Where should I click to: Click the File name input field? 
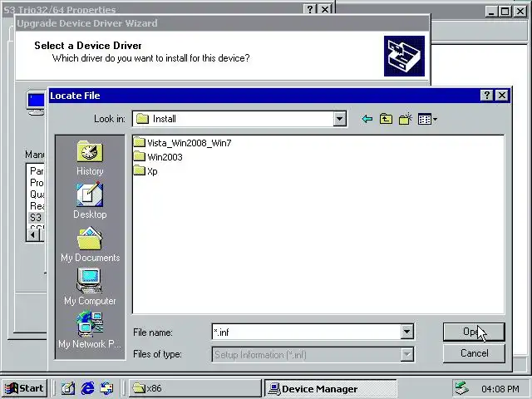[x=307, y=332]
